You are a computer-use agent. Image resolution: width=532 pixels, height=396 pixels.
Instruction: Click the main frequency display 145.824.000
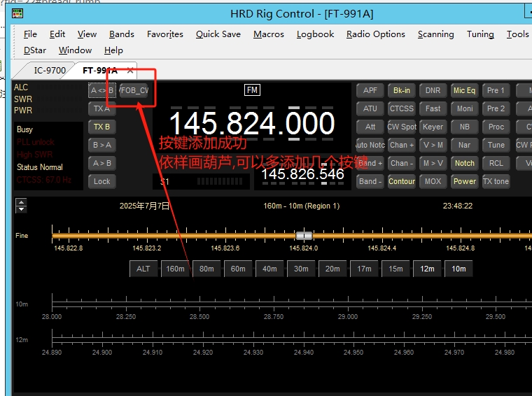[x=252, y=123]
